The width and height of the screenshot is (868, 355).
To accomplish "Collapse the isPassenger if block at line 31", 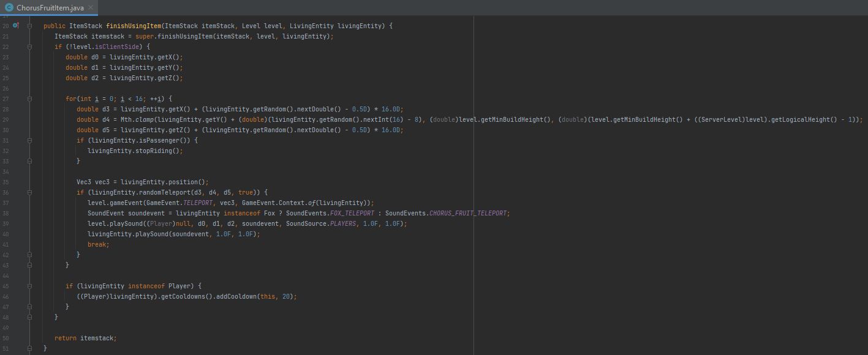I will point(29,140).
